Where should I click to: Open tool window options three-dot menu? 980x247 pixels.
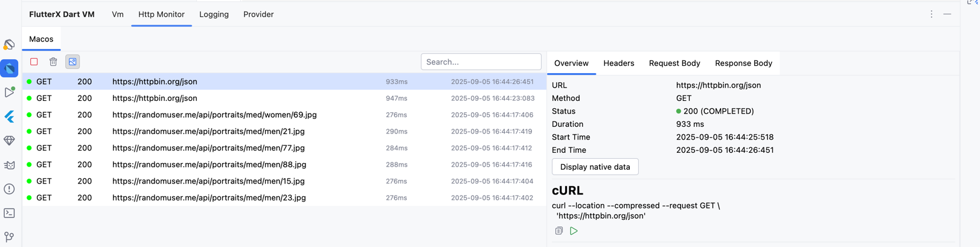tap(931, 14)
